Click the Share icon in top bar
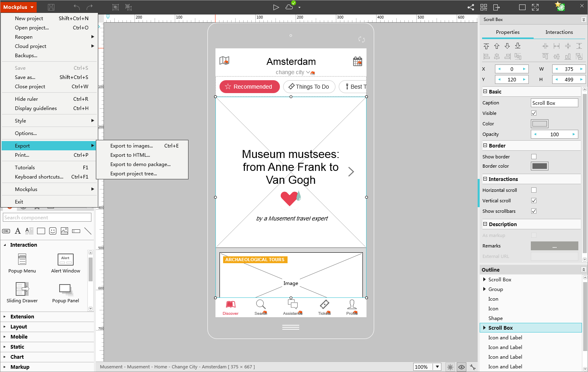Screen dimensions: 588x372 pos(470,7)
